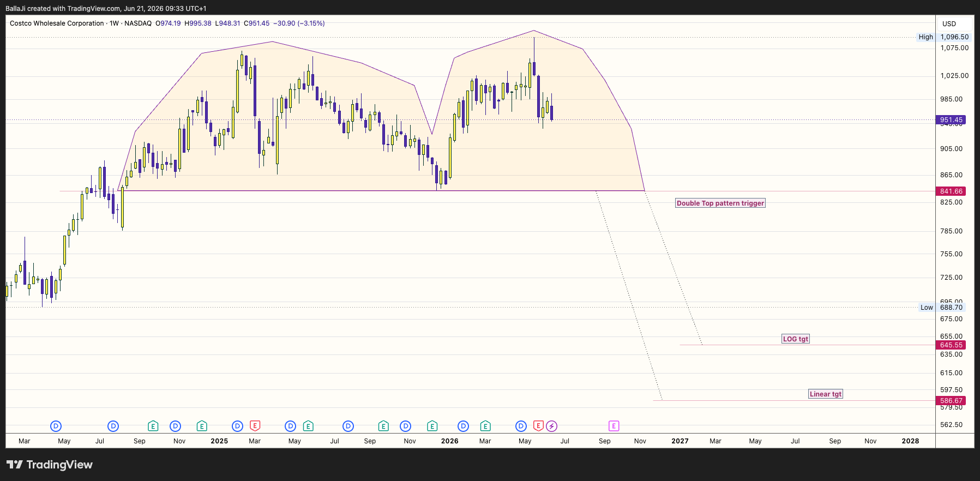Click the 'Linear tgt' label
This screenshot has width=980, height=481.
(826, 394)
